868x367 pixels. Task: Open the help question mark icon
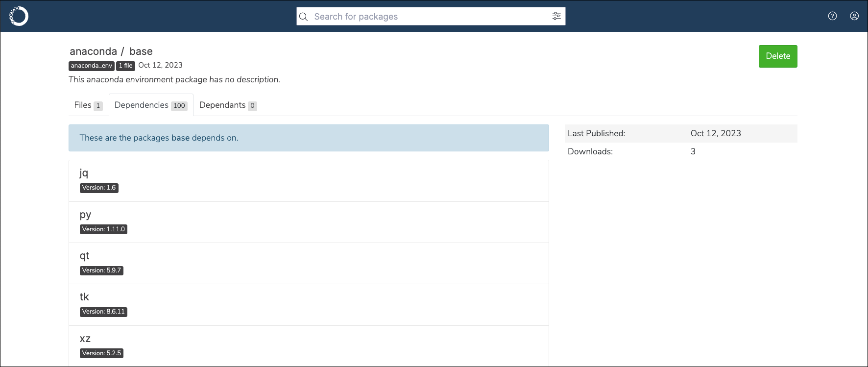tap(832, 16)
